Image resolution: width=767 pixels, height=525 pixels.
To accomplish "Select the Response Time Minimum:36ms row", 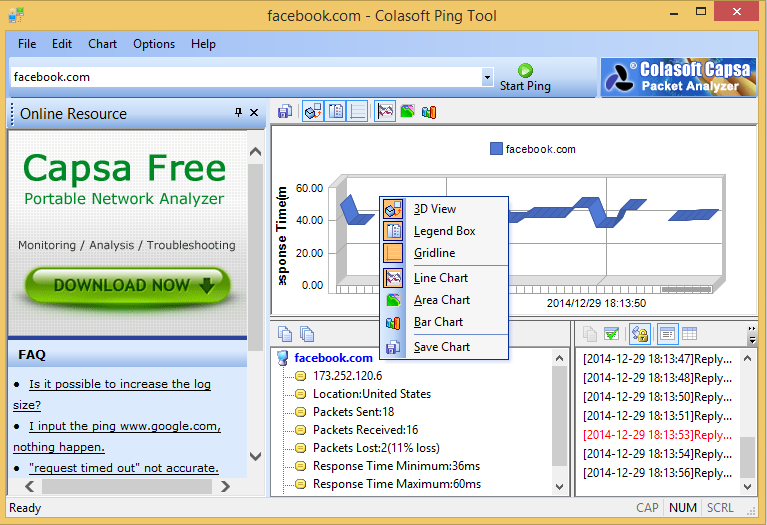I will [396, 466].
